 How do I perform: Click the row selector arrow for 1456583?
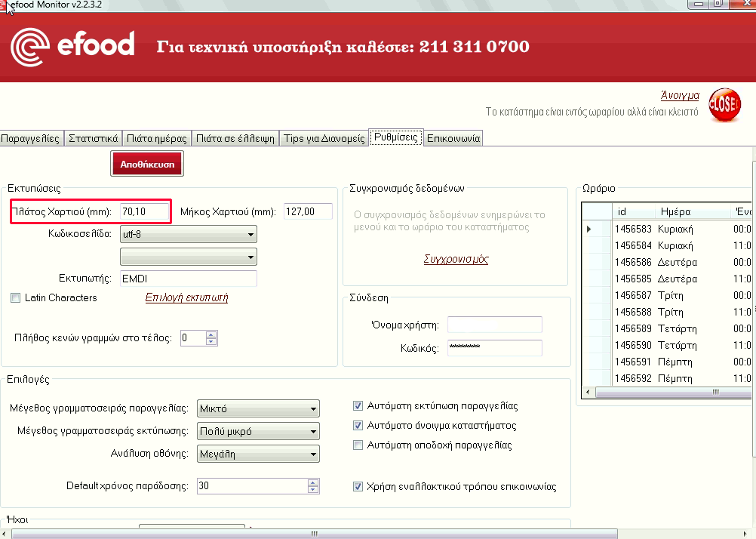(589, 229)
